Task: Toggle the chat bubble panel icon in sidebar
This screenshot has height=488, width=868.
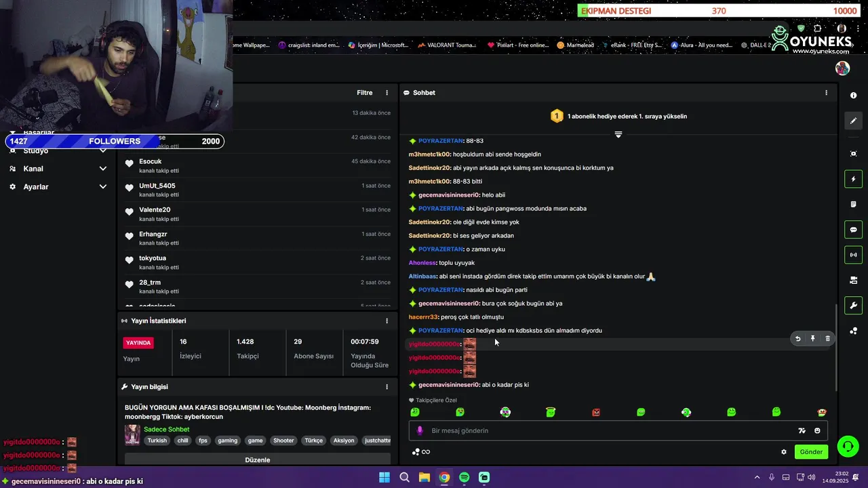Action: [x=853, y=230]
